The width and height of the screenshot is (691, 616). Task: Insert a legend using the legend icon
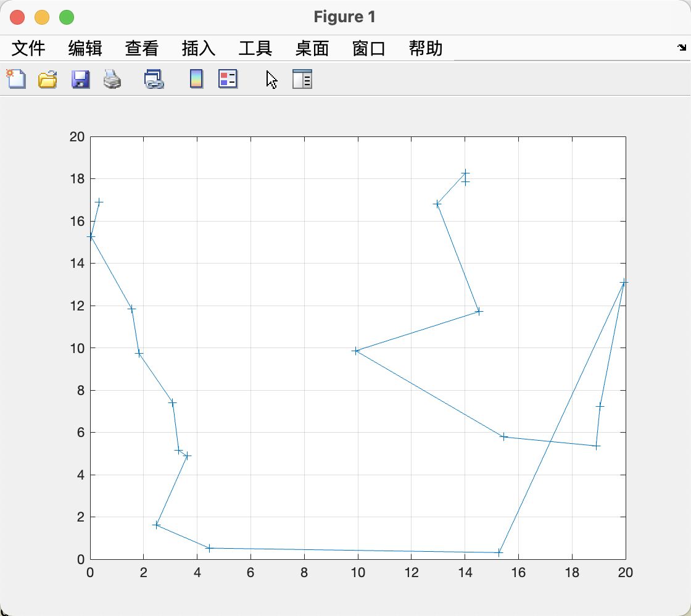228,79
